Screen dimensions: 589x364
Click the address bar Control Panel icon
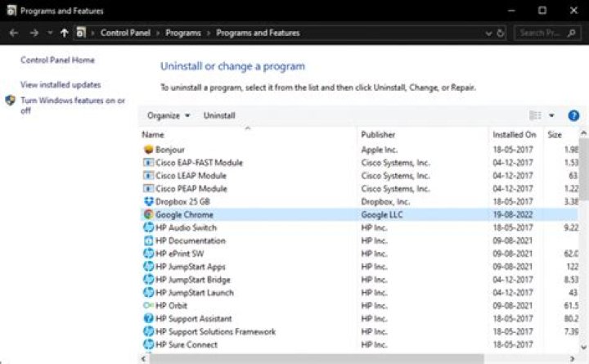pyautogui.click(x=80, y=33)
